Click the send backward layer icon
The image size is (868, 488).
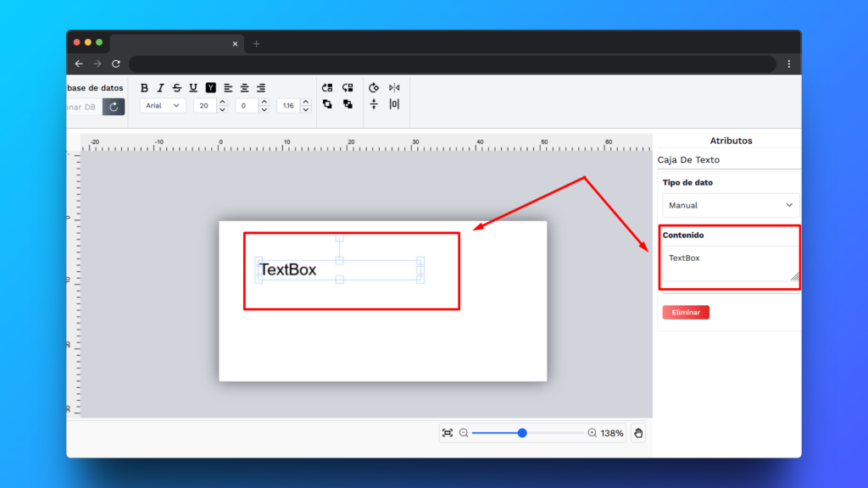[x=348, y=87]
